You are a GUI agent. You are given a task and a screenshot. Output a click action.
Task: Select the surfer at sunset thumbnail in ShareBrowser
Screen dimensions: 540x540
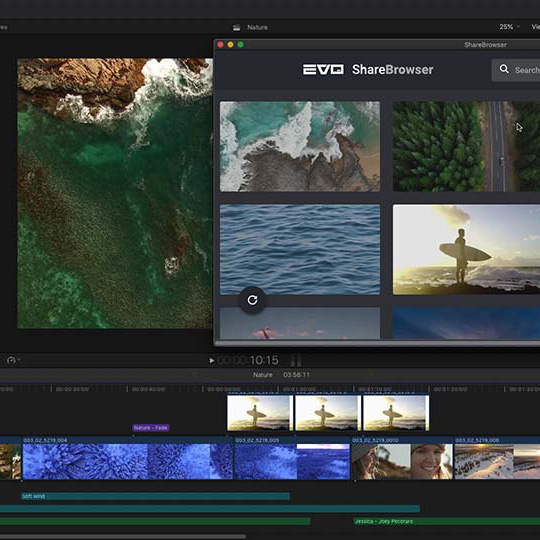click(466, 249)
